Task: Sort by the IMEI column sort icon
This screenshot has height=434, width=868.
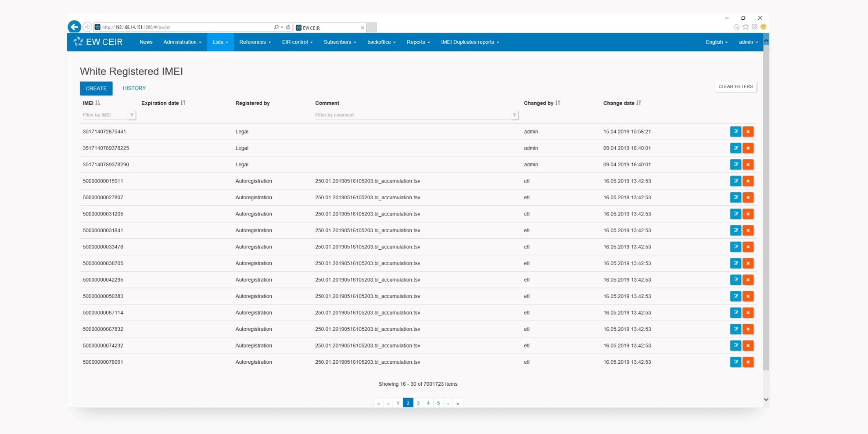Action: click(x=97, y=103)
